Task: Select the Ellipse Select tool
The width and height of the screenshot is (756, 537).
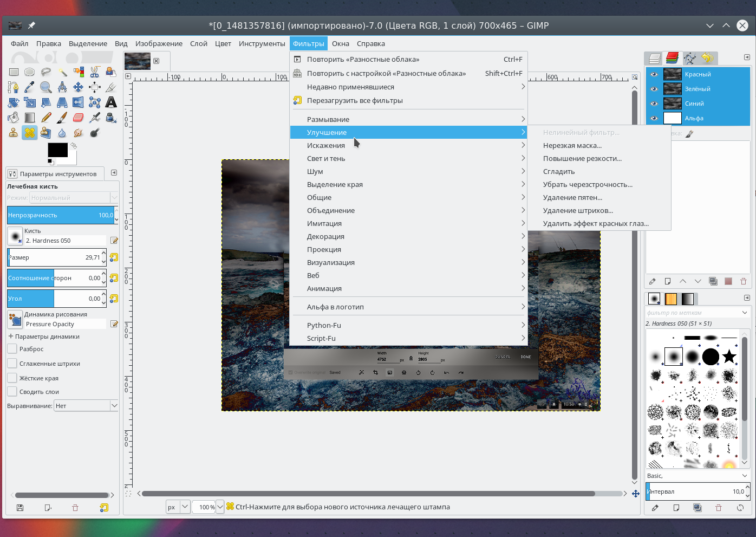Action: pos(30,72)
